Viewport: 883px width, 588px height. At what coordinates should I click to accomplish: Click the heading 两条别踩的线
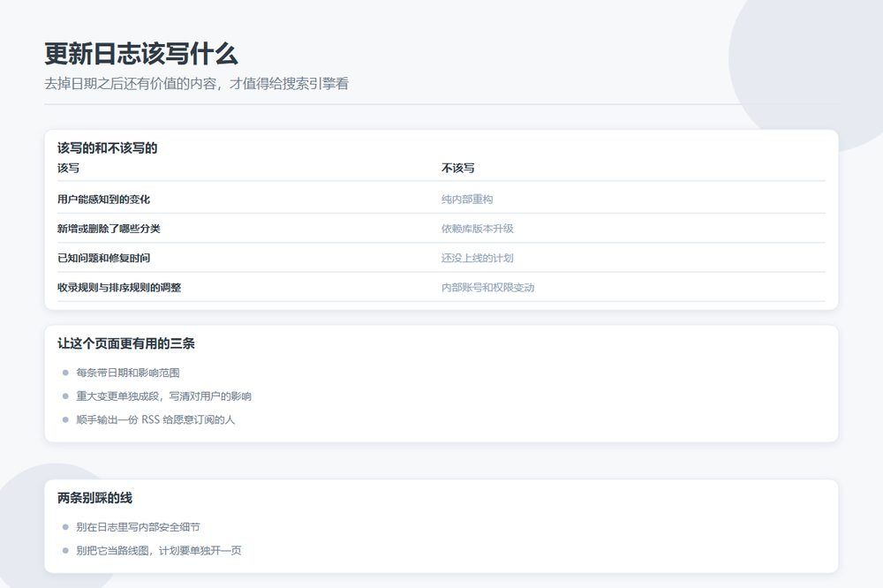(x=94, y=498)
